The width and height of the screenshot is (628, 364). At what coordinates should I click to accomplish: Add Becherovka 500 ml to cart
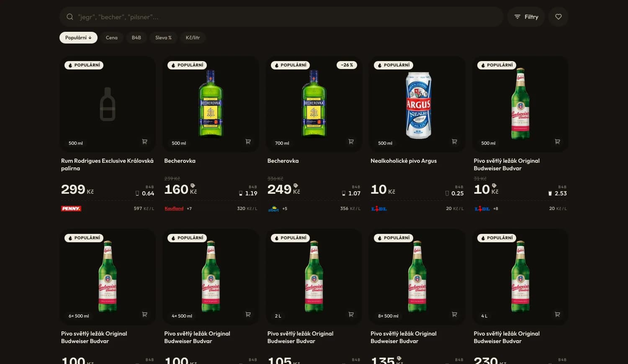(248, 142)
